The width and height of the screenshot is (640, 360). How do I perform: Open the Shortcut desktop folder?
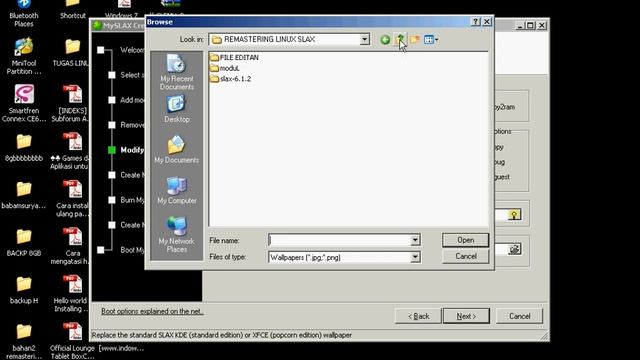pyautogui.click(x=73, y=10)
